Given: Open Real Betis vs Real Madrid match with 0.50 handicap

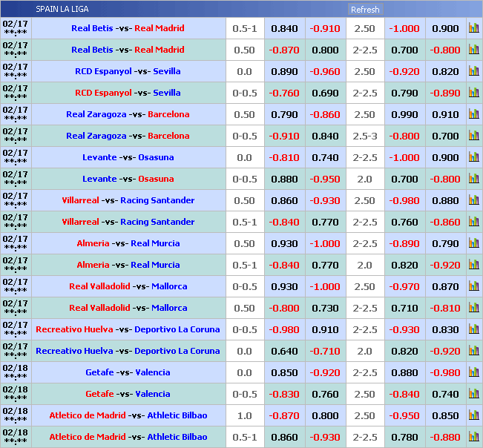Looking at the screenshot, I should click(128, 50).
